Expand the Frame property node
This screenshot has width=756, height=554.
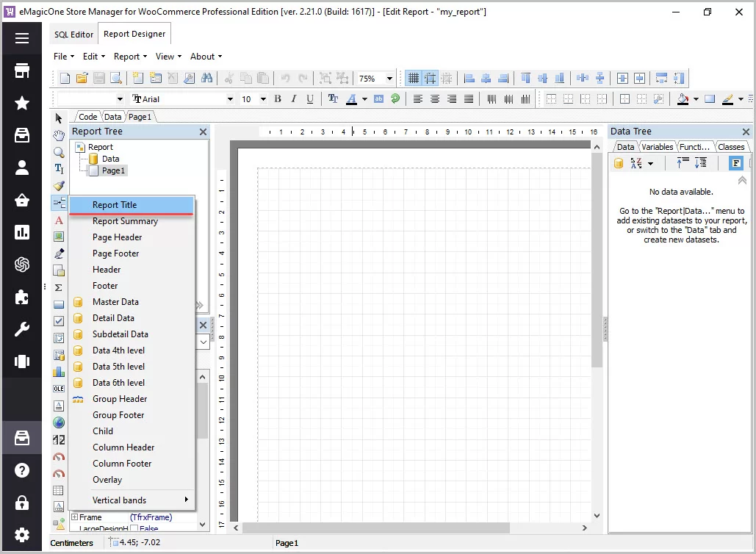pos(74,517)
